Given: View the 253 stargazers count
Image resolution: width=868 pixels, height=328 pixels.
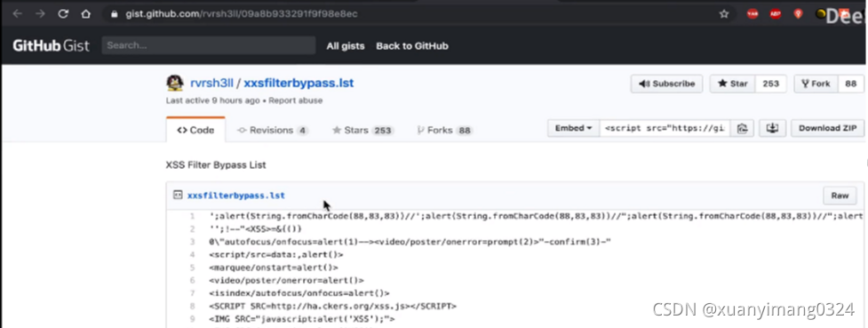Looking at the screenshot, I should (770, 84).
